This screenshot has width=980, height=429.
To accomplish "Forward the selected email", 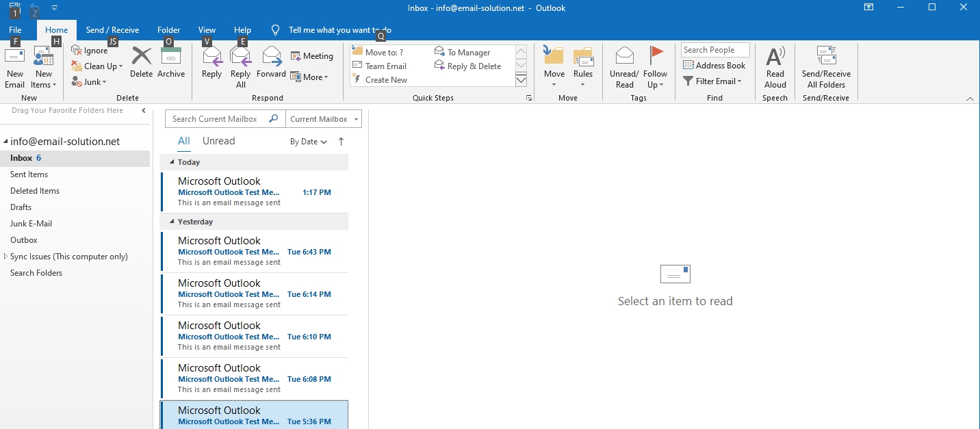I will (x=271, y=62).
